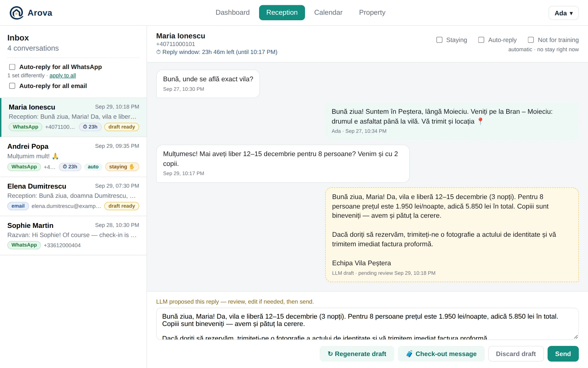Open the Dashboard tab

pyautogui.click(x=232, y=13)
